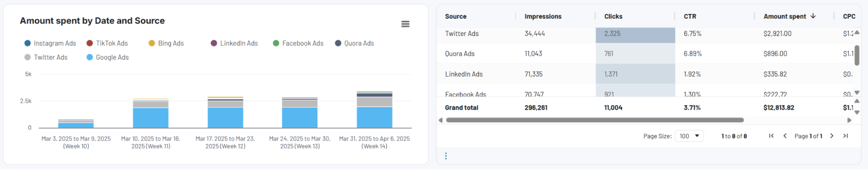Toggle Google Ads legend series
Image resolution: width=868 pixels, height=170 pixels.
point(107,57)
